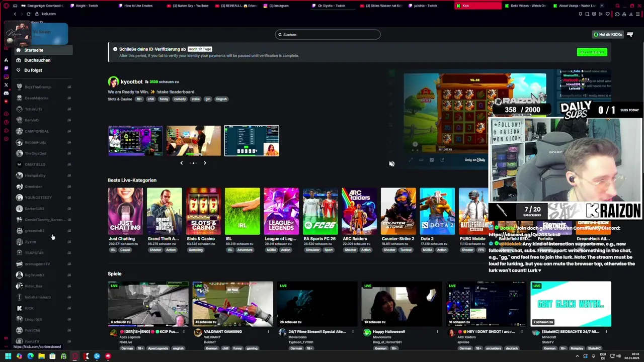Reload the kick.com page

pyautogui.click(x=28, y=14)
